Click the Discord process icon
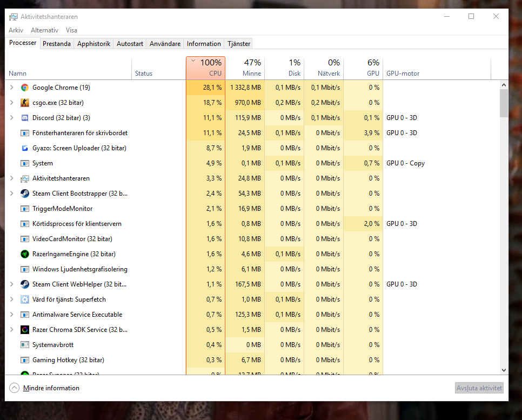This screenshot has height=420, width=522. point(25,118)
